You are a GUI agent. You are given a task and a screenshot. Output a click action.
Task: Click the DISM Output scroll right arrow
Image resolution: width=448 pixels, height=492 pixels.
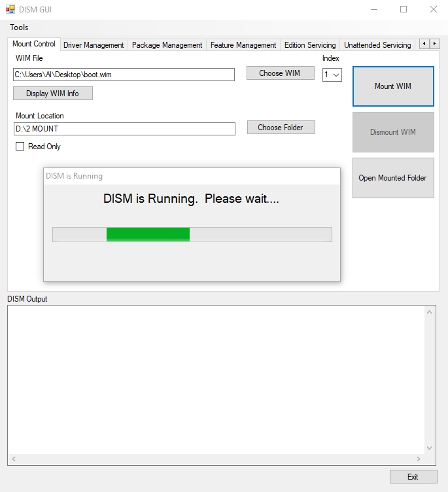[418, 459]
